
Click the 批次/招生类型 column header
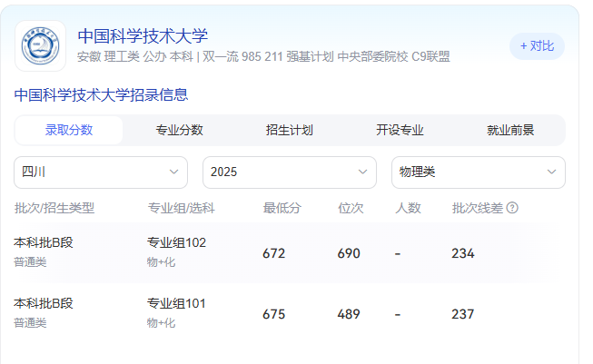point(54,208)
